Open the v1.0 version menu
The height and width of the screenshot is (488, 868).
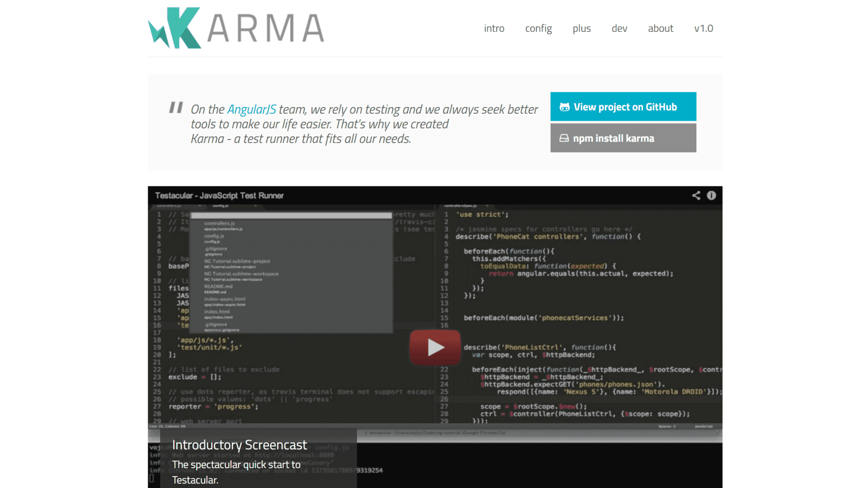click(704, 28)
